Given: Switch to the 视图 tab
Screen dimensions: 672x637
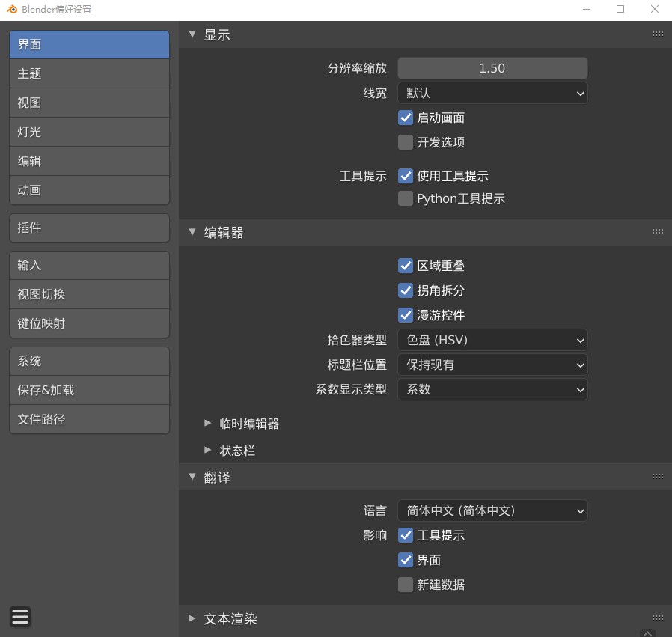Looking at the screenshot, I should pyautogui.click(x=90, y=103).
